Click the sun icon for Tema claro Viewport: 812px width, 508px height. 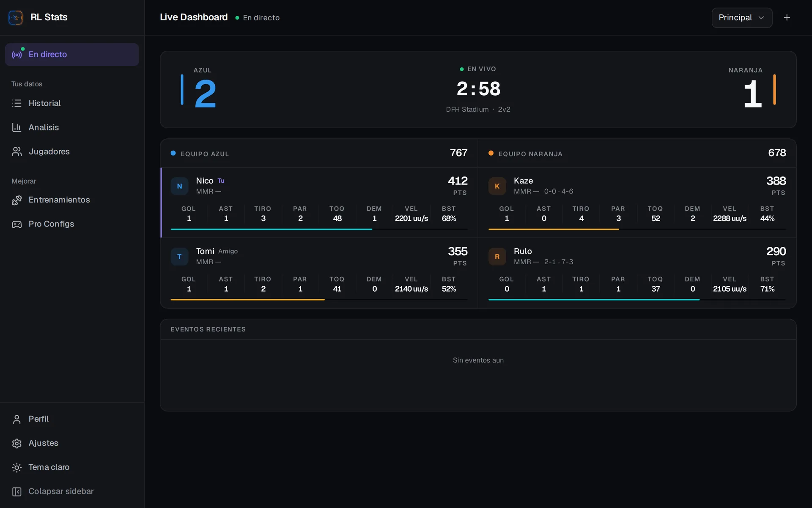pos(17,467)
